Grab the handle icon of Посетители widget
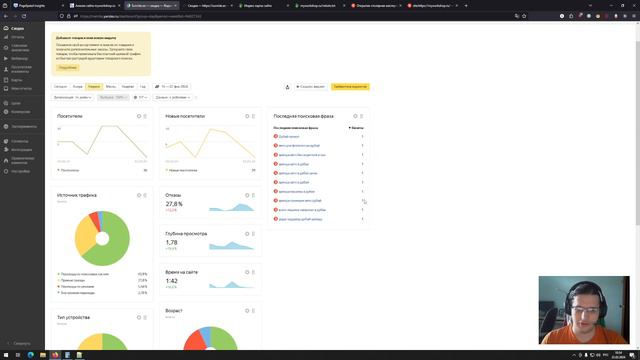The width and height of the screenshot is (640, 360). tap(145, 116)
